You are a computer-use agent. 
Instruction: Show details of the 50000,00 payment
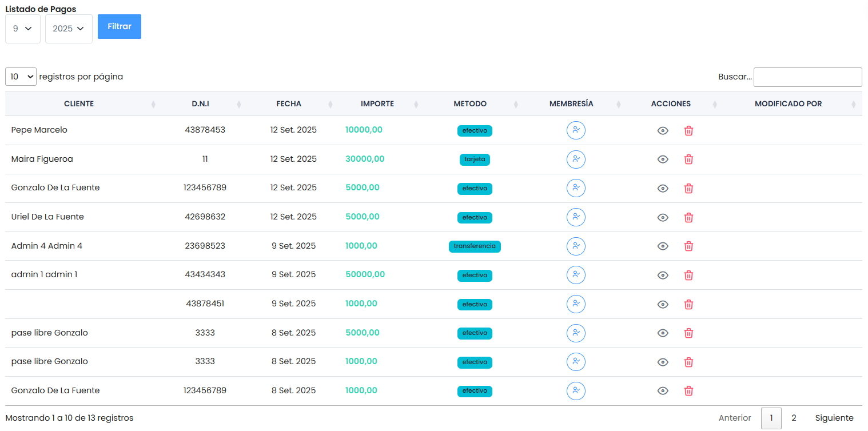[x=663, y=276]
